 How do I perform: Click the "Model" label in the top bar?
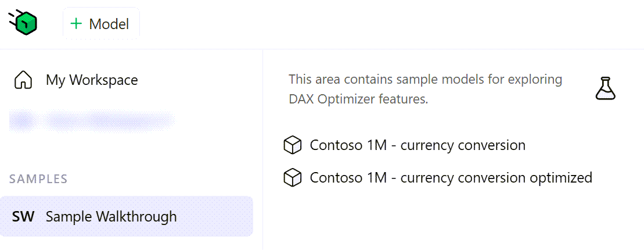click(109, 24)
